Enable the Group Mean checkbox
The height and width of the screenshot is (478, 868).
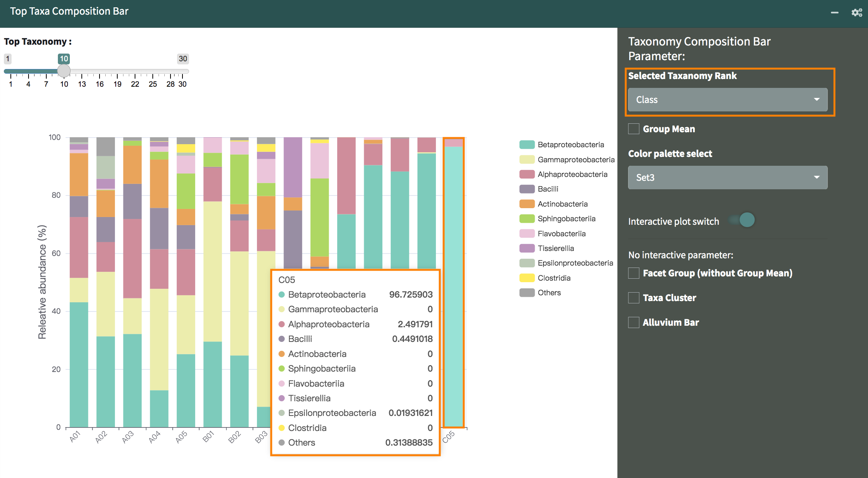click(x=633, y=129)
